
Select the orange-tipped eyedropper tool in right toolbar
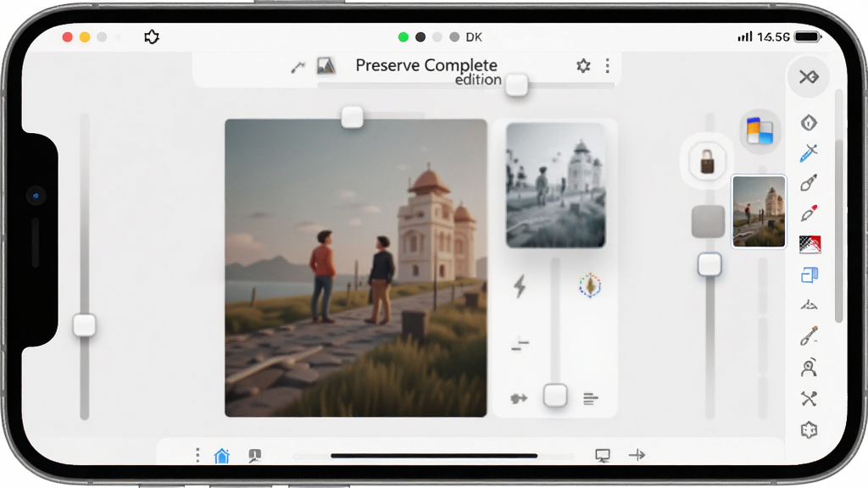(x=809, y=335)
